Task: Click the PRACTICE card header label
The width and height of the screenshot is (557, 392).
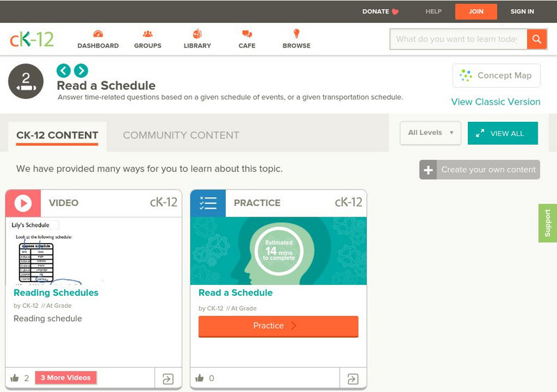Action: pos(257,203)
